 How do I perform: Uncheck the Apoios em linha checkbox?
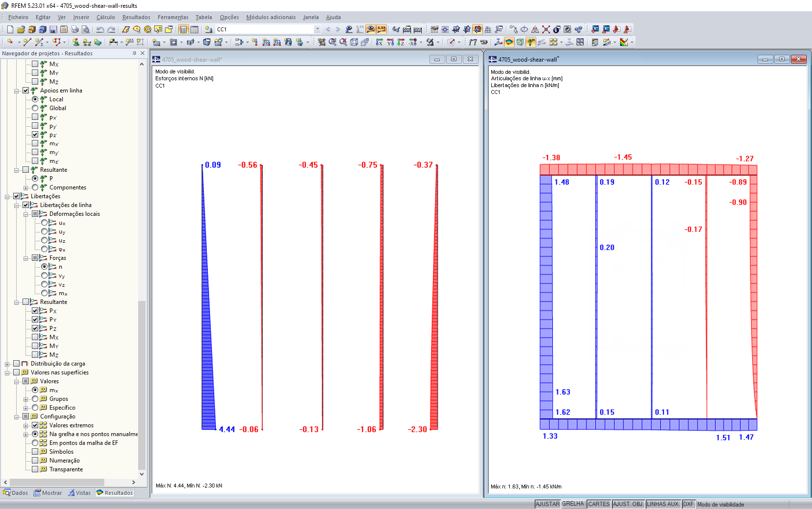(x=26, y=91)
